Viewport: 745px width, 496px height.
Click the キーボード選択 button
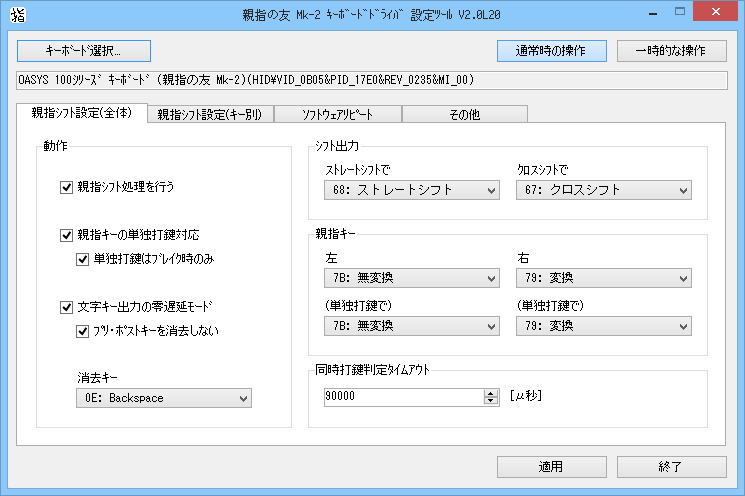click(x=84, y=50)
